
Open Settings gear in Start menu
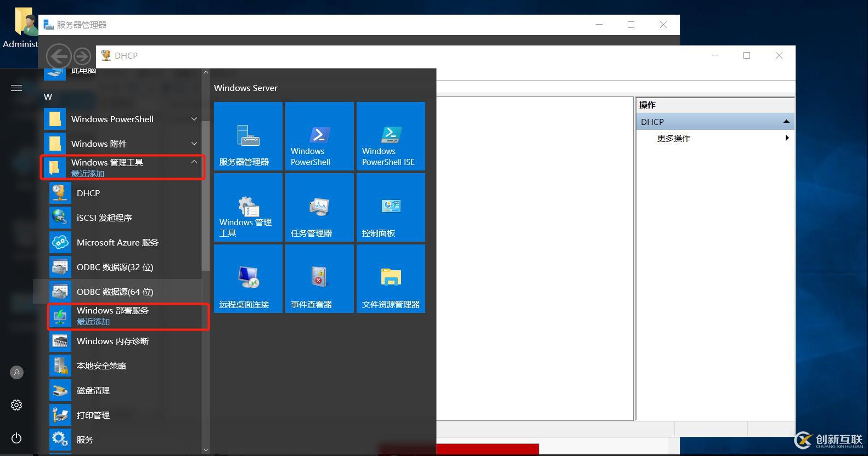click(x=16, y=405)
